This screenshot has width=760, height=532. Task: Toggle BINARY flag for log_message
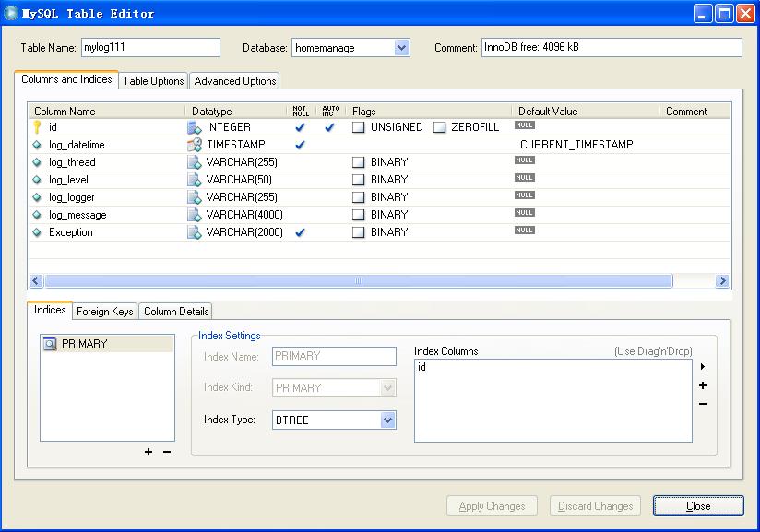click(358, 215)
